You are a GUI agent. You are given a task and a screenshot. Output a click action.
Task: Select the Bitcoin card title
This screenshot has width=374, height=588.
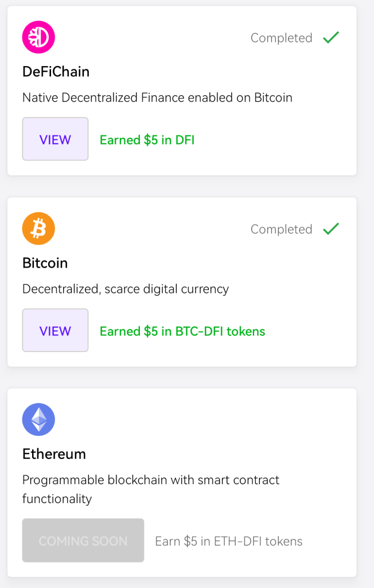point(45,263)
